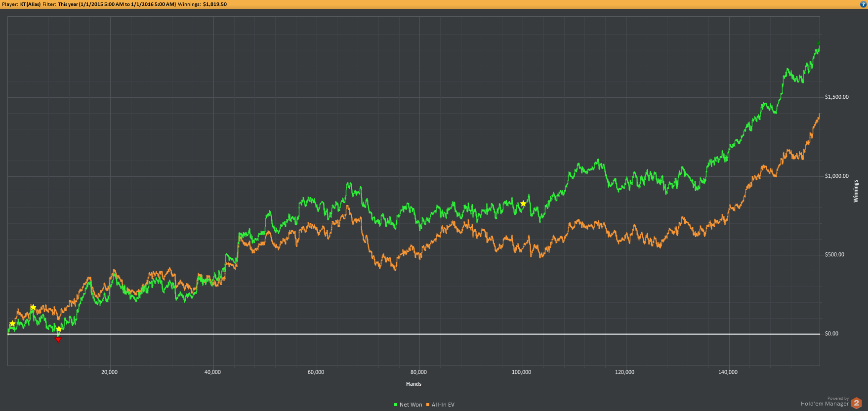
Task: Click the 120,000 hands axis label
Action: (625, 372)
